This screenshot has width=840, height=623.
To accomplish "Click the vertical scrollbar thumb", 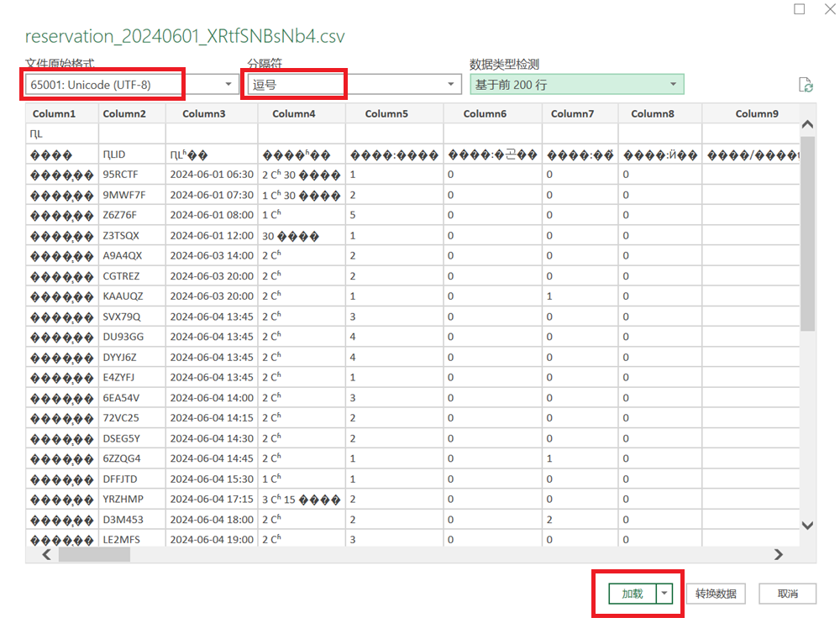I will [808, 233].
